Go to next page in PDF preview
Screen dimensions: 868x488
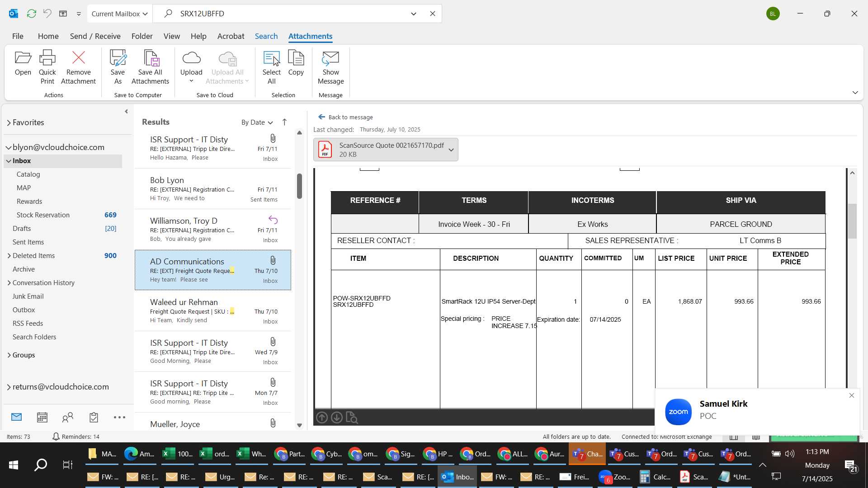click(336, 418)
